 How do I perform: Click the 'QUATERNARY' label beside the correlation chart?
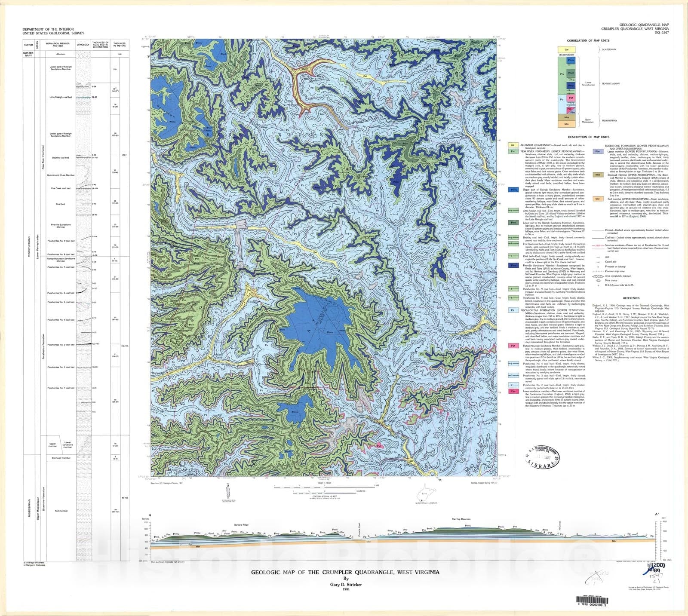pos(608,49)
